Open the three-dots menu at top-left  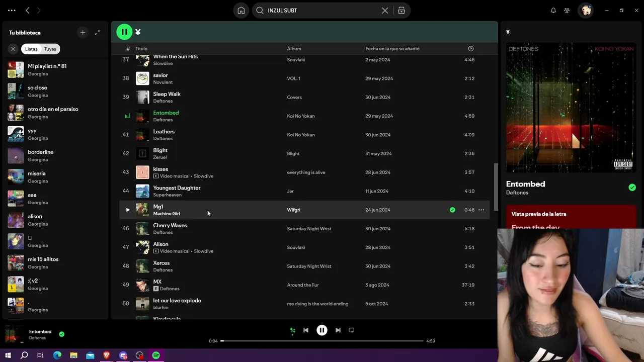12,10
